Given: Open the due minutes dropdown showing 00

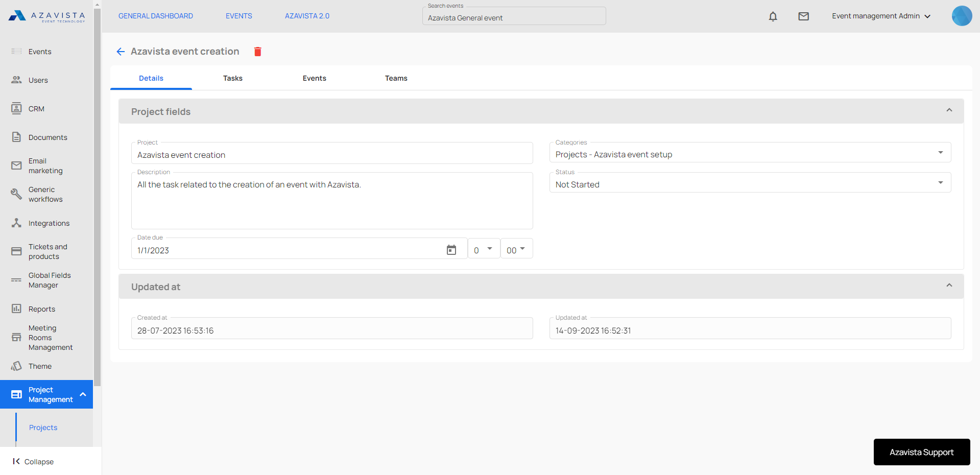Looking at the screenshot, I should [x=516, y=249].
